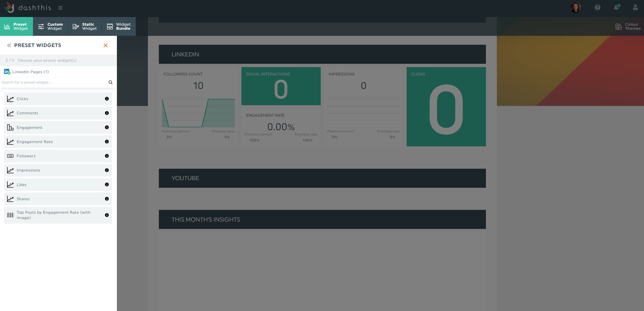This screenshot has width=644, height=311.
Task: Select Top Posts by Engagement Rate widget
Action: coord(58,215)
